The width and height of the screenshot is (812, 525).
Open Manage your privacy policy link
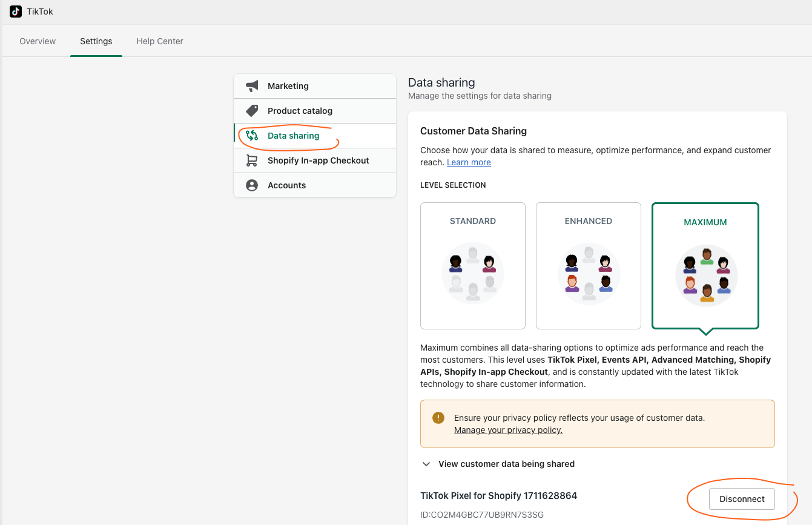click(508, 430)
